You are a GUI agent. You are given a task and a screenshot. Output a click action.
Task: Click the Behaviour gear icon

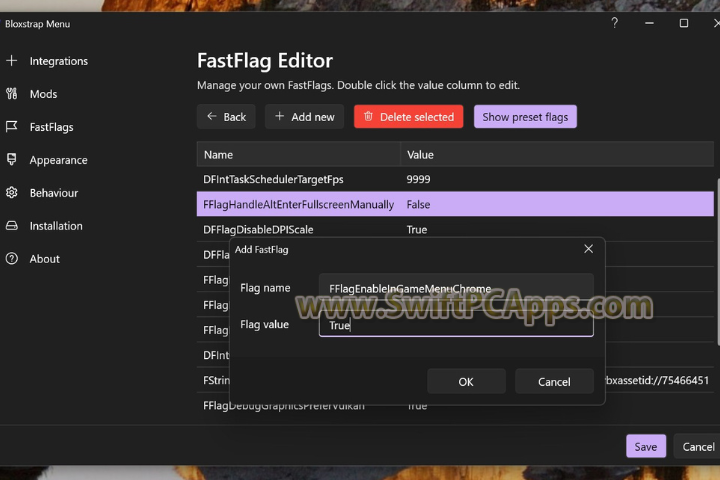[x=12, y=192]
